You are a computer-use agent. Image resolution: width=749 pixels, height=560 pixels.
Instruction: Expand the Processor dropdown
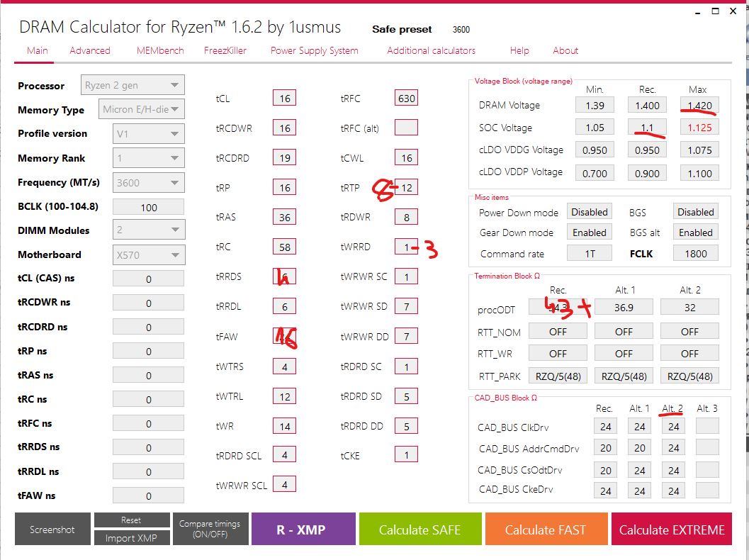click(x=133, y=85)
